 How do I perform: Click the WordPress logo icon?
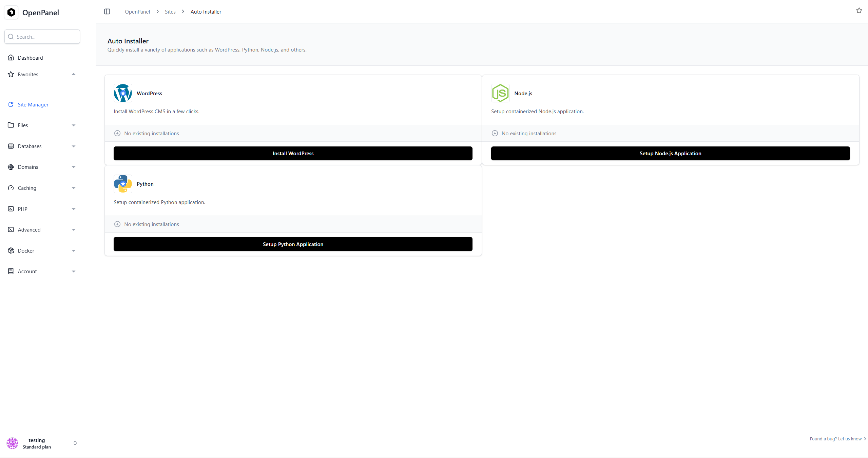(123, 93)
